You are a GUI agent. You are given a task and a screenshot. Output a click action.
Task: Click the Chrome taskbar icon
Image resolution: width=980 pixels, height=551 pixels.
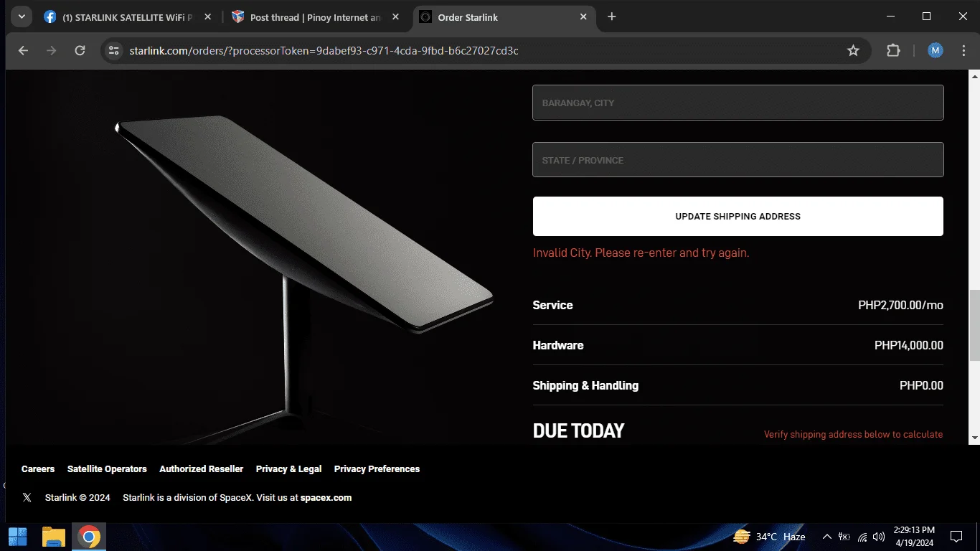pos(89,536)
